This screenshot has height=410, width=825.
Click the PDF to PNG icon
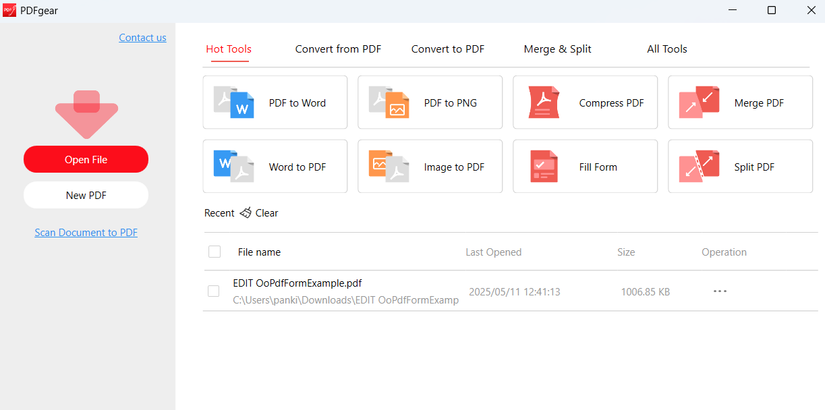(389, 102)
